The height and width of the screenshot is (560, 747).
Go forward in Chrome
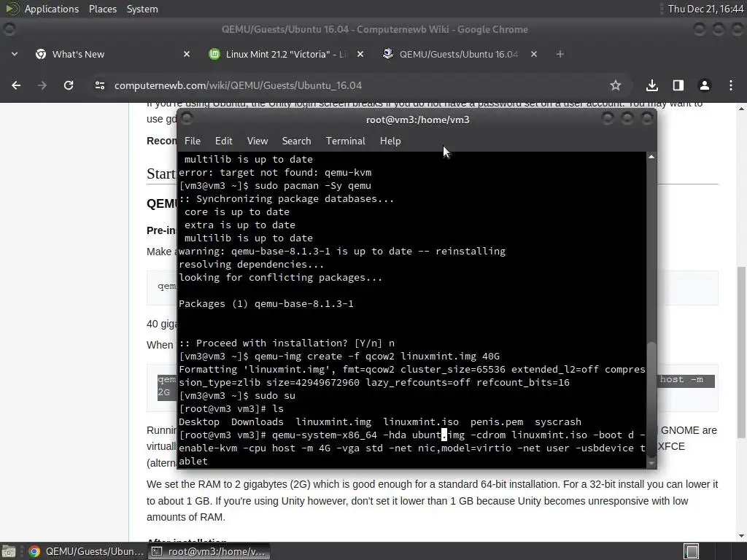point(42,85)
